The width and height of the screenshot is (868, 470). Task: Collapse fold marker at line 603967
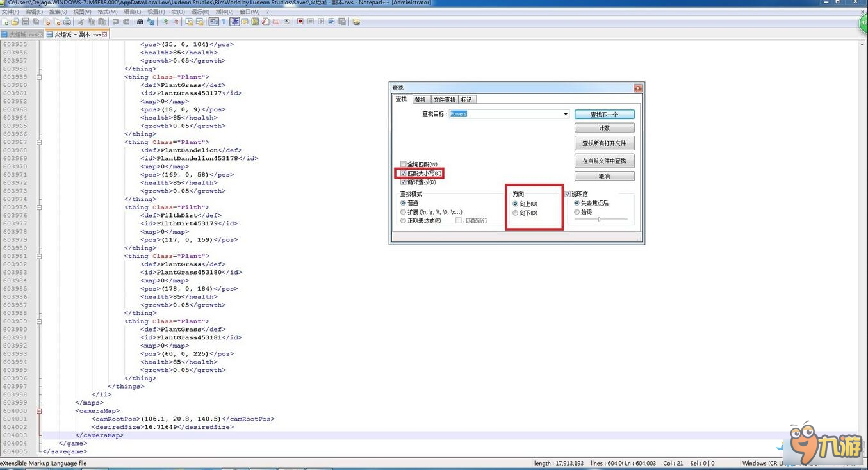[39, 143]
